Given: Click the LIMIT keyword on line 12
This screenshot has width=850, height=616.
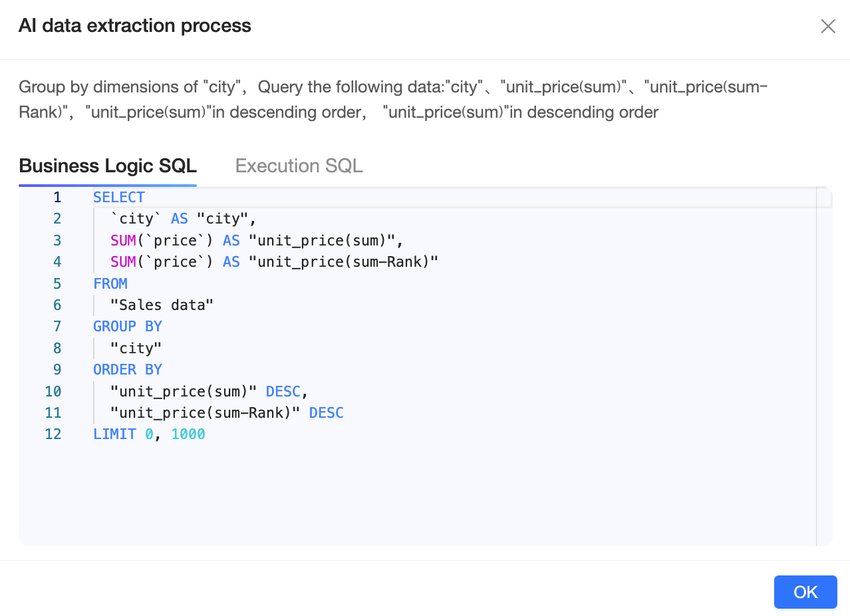Looking at the screenshot, I should tap(114, 434).
